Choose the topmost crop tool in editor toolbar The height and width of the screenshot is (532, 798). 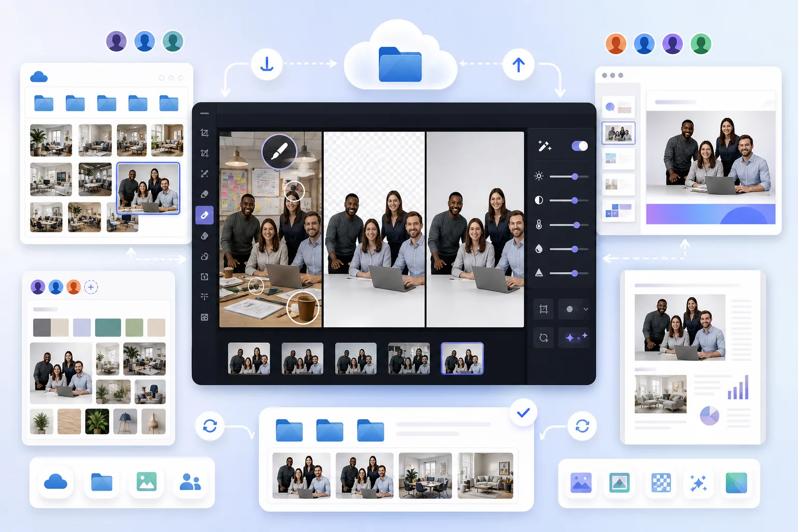(204, 133)
